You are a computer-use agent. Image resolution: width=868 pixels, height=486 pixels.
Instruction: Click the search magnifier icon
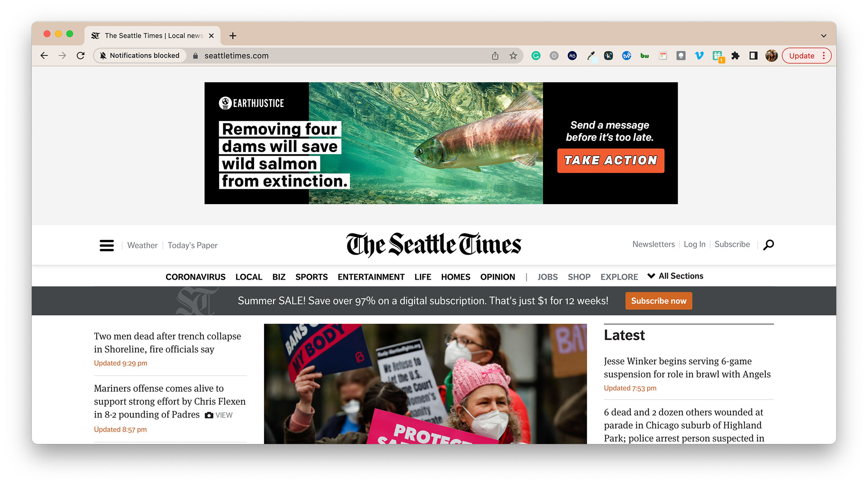tap(769, 245)
